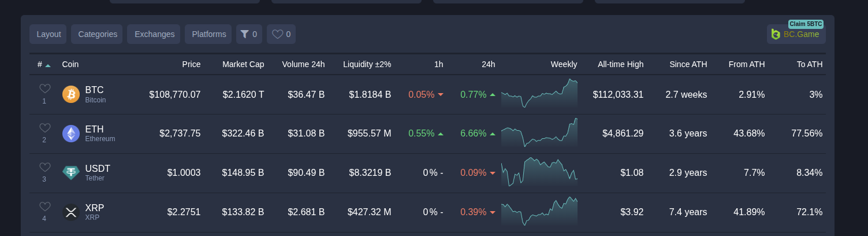
Task: Open Ethereum weekly sparkline chart
Action: point(539,133)
